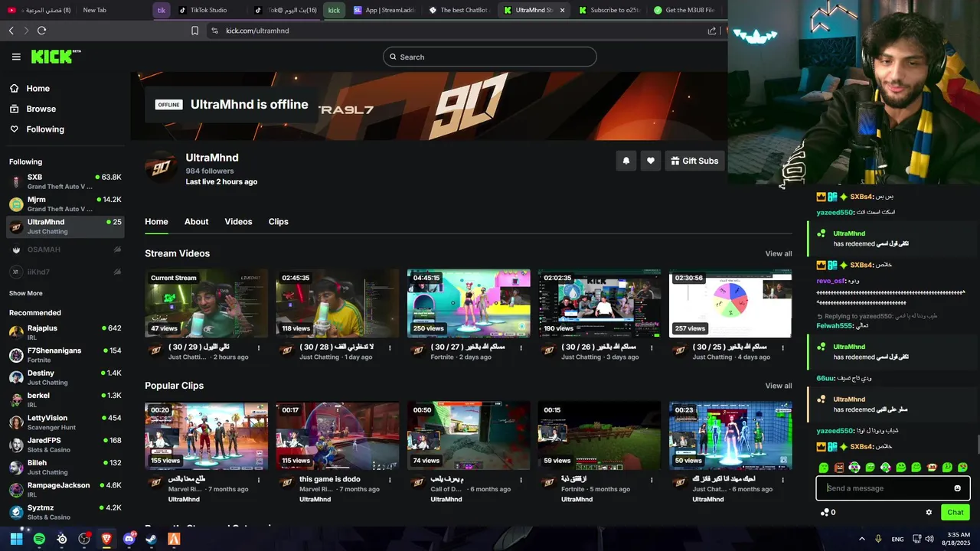Switch to 'The best ChatBot' browser tab
Image resolution: width=980 pixels, height=551 pixels.
459,10
